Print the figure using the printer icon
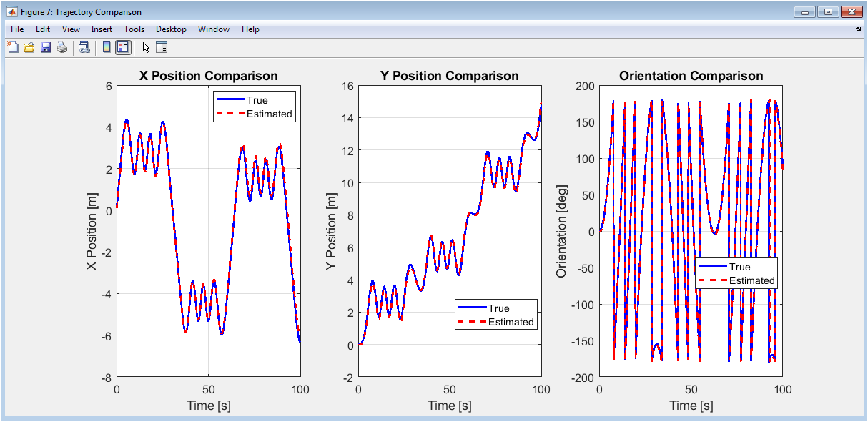Image resolution: width=868 pixels, height=422 pixels. click(x=62, y=48)
